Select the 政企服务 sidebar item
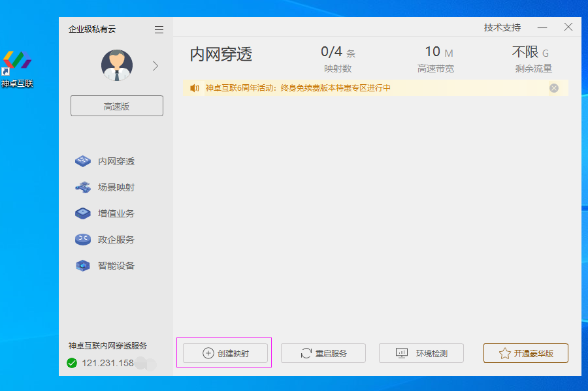 pos(106,240)
